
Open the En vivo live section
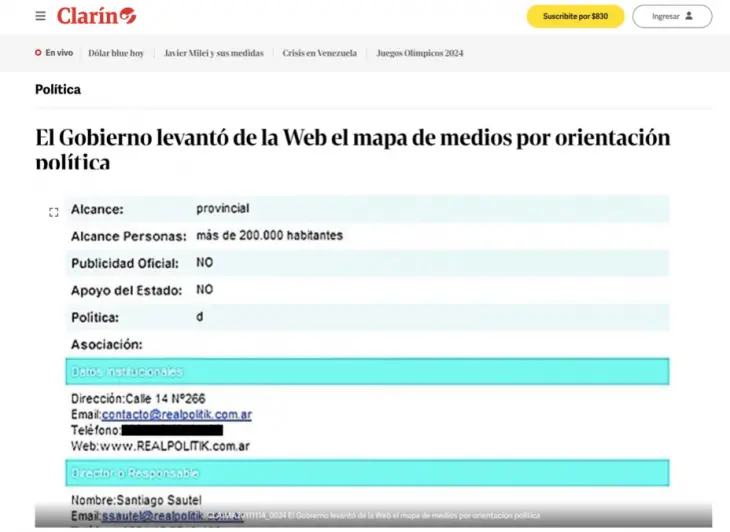coord(54,53)
